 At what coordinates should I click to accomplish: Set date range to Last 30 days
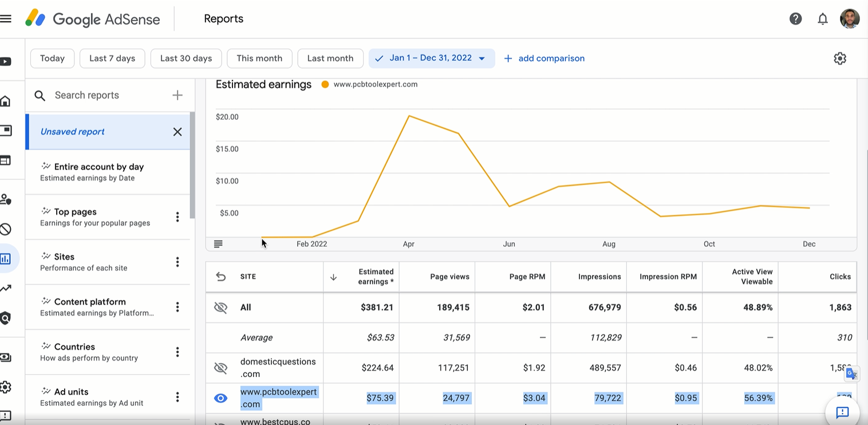point(186,58)
